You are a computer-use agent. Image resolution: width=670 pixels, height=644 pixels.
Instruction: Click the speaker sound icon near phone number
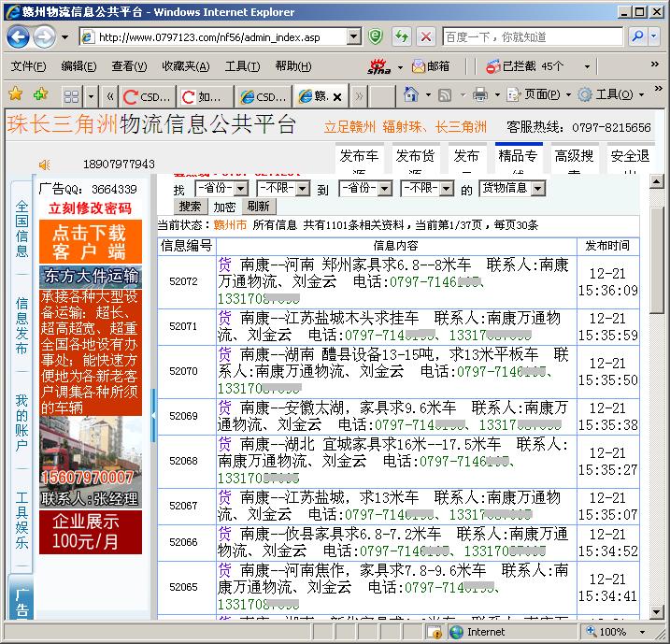click(45, 165)
